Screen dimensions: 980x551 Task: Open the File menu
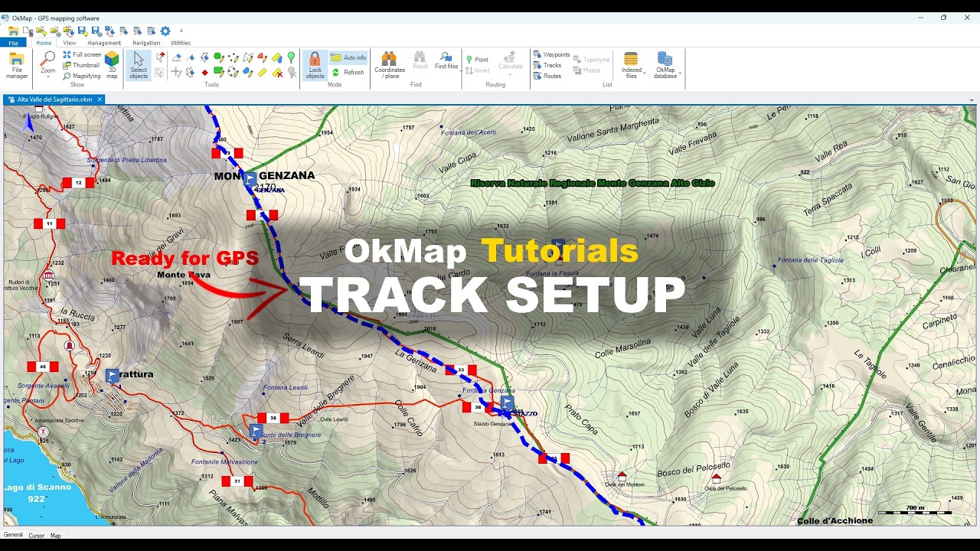[13, 43]
